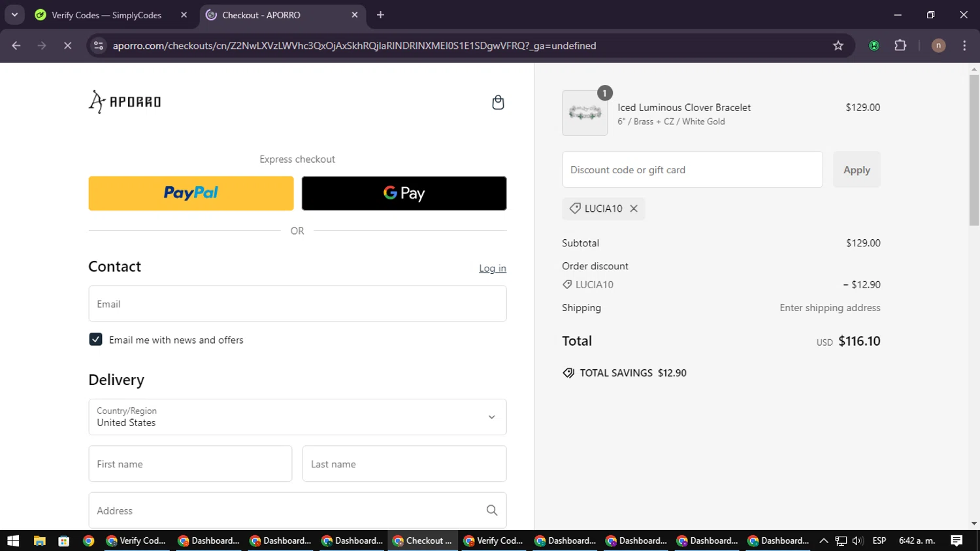Focus the First name field
The width and height of the screenshot is (980, 551).
[190, 464]
